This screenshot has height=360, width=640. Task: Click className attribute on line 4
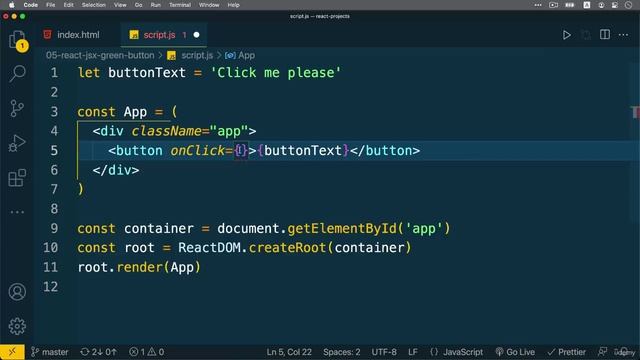pyautogui.click(x=167, y=131)
